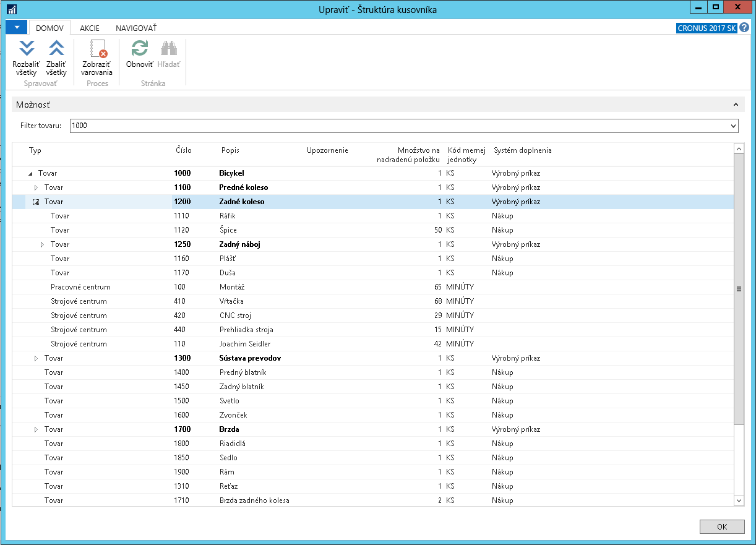Click the OK button
Screen dimensions: 756x545
pyautogui.click(x=722, y=526)
